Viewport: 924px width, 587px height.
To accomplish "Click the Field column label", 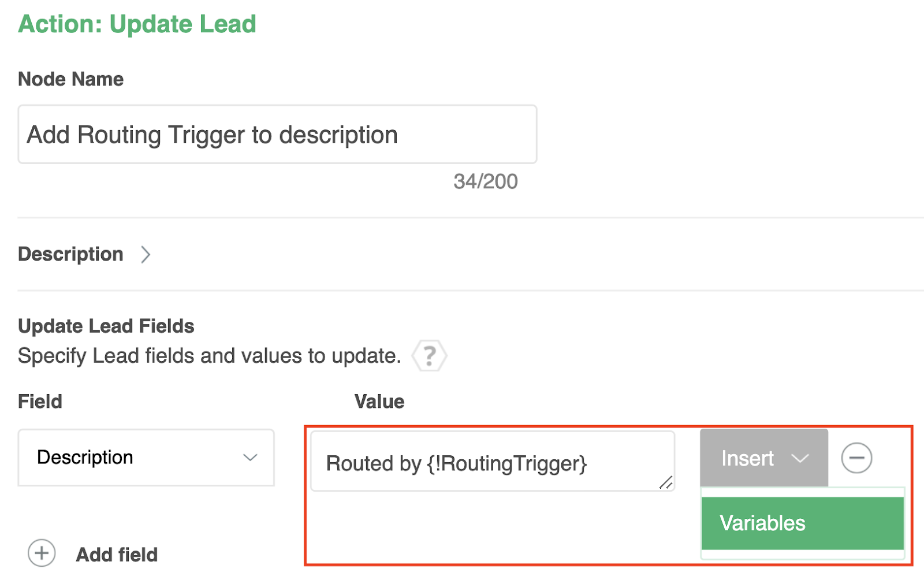I will point(40,402).
